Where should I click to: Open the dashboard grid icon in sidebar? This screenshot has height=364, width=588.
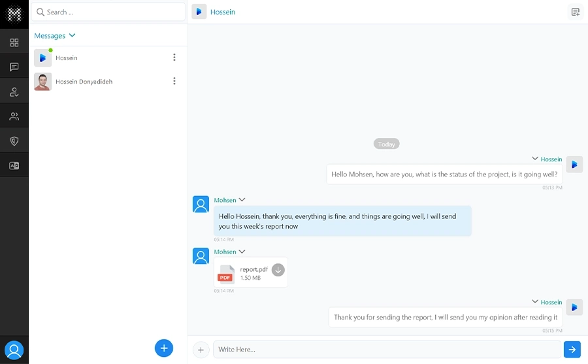click(14, 43)
